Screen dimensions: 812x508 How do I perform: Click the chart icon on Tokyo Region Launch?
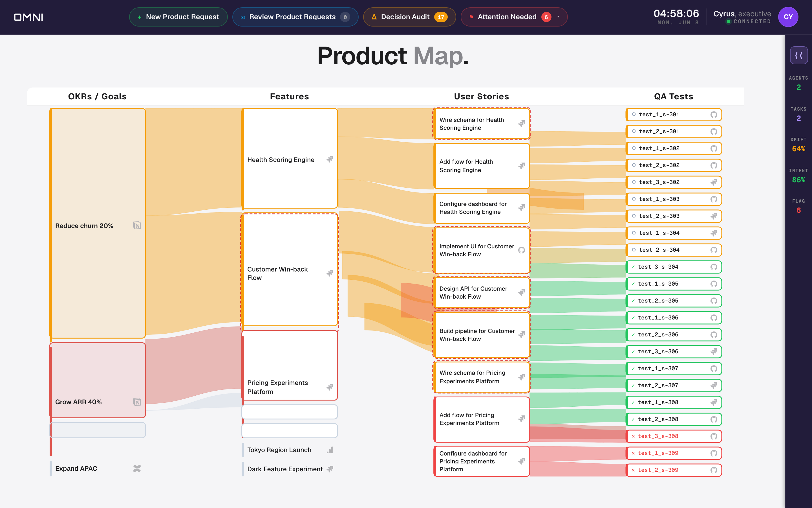point(330,450)
